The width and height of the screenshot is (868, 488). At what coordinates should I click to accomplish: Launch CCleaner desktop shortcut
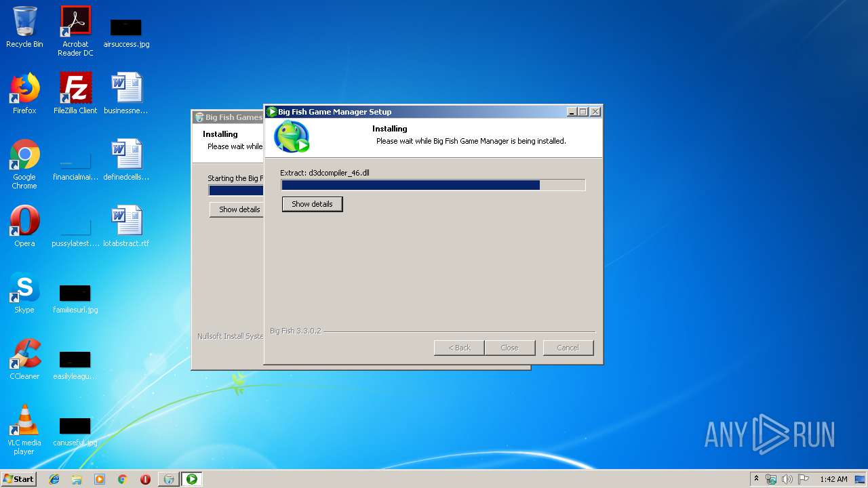pyautogui.click(x=24, y=359)
